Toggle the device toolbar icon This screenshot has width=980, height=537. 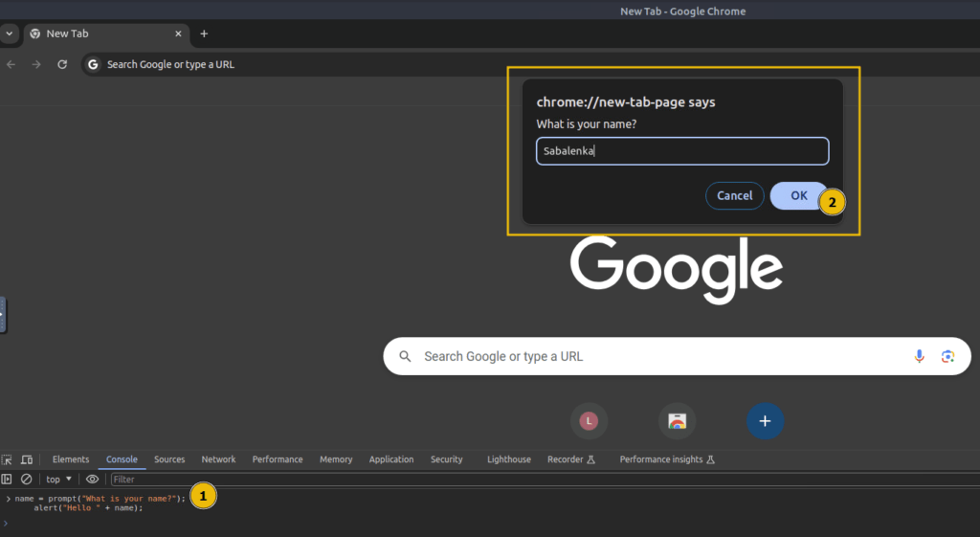pyautogui.click(x=27, y=459)
